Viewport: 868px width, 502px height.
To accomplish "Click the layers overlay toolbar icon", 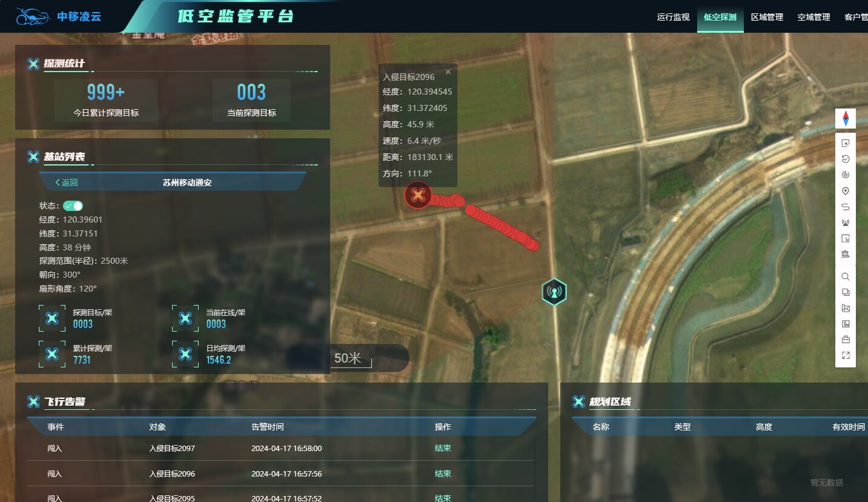I will 846,292.
